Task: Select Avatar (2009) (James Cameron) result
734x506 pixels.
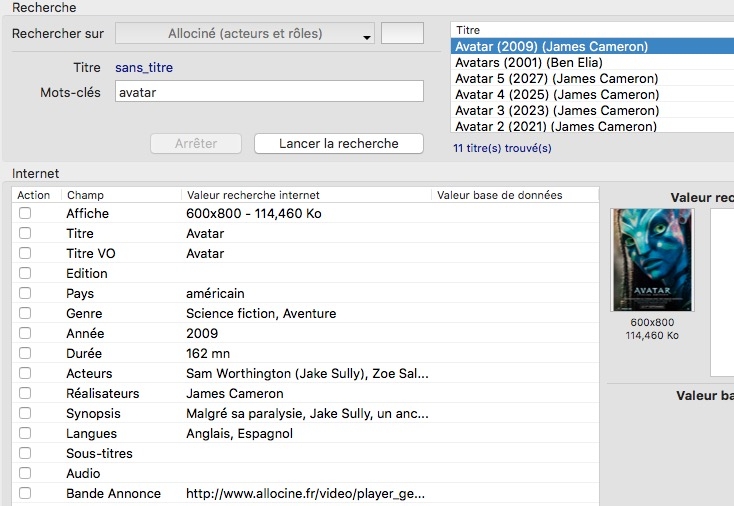Action: click(x=551, y=47)
